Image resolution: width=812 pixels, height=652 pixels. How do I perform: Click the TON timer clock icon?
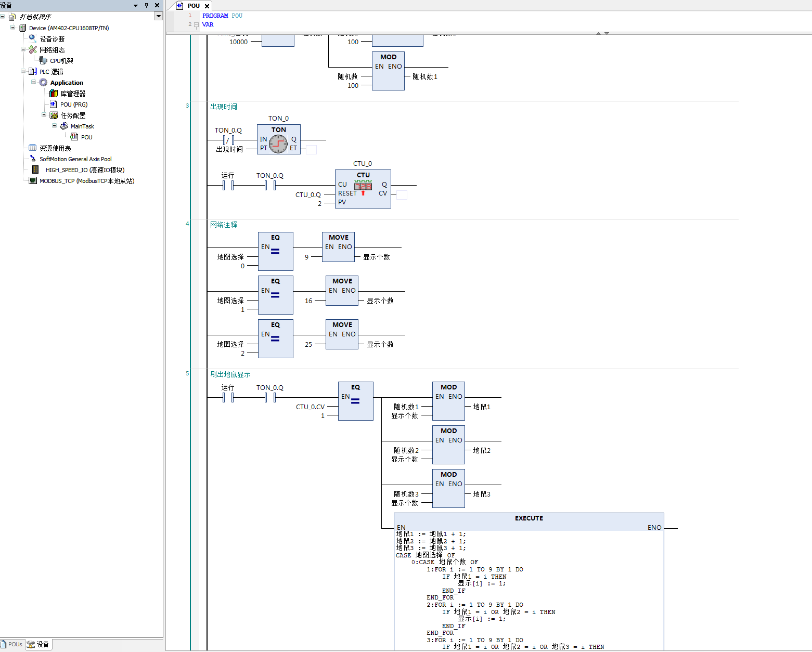(278, 144)
